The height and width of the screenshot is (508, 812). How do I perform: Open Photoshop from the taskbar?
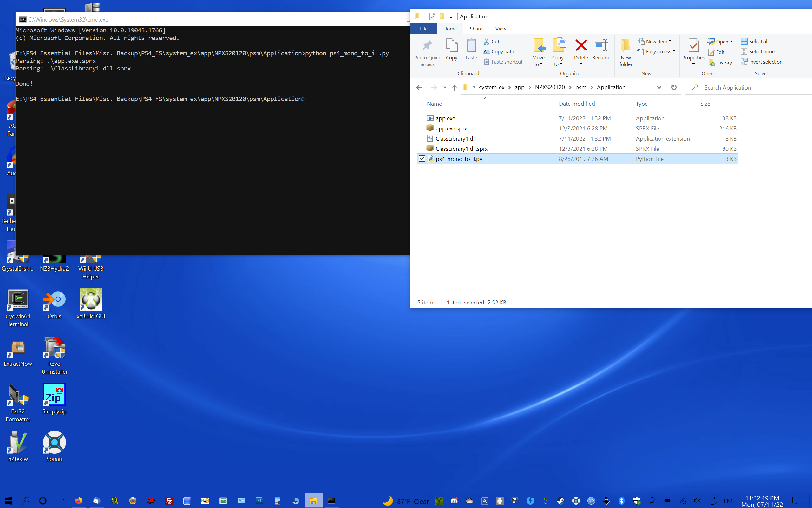pos(259,501)
